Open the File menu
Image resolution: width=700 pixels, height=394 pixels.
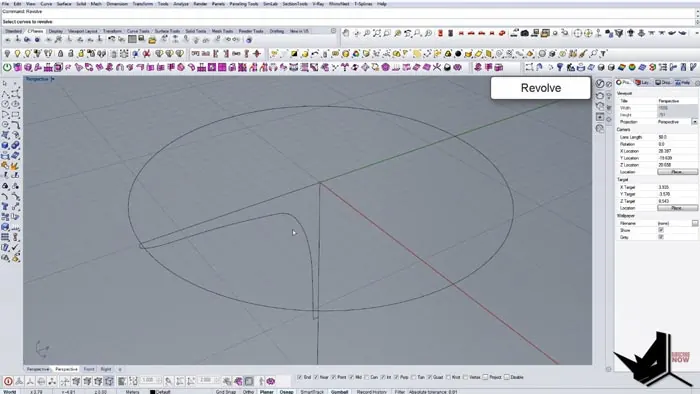[x=5, y=4]
